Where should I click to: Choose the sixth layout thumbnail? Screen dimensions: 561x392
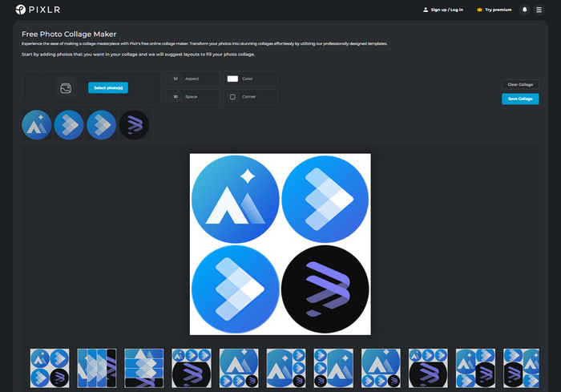(x=286, y=369)
